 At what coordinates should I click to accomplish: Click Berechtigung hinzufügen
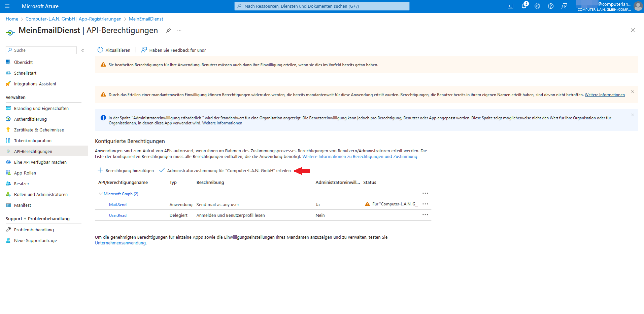(126, 170)
